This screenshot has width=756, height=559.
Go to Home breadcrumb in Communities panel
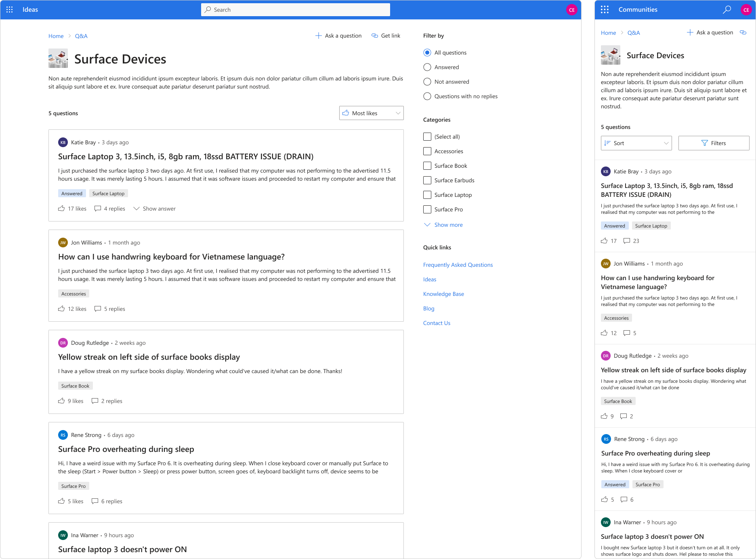[x=609, y=33]
